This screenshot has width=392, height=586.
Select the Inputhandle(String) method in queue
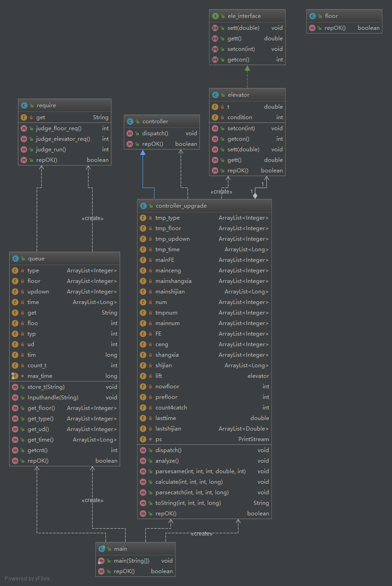coord(53,398)
